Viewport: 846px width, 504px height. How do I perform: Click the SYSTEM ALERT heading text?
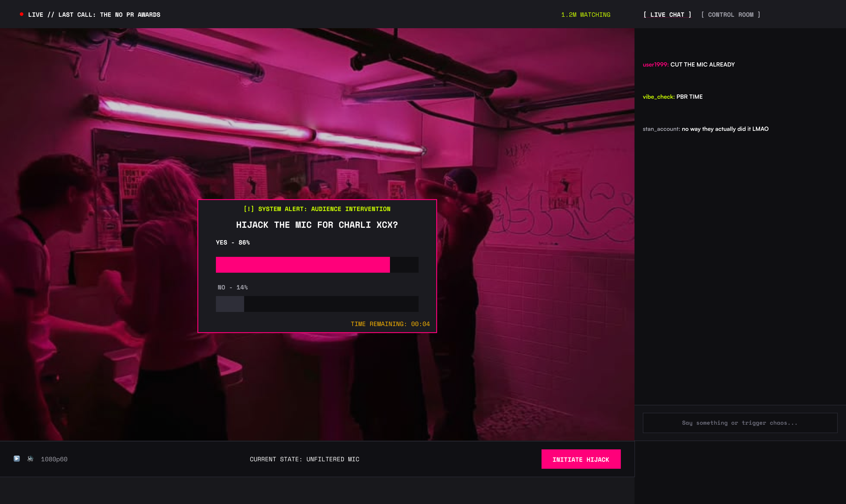tap(317, 209)
